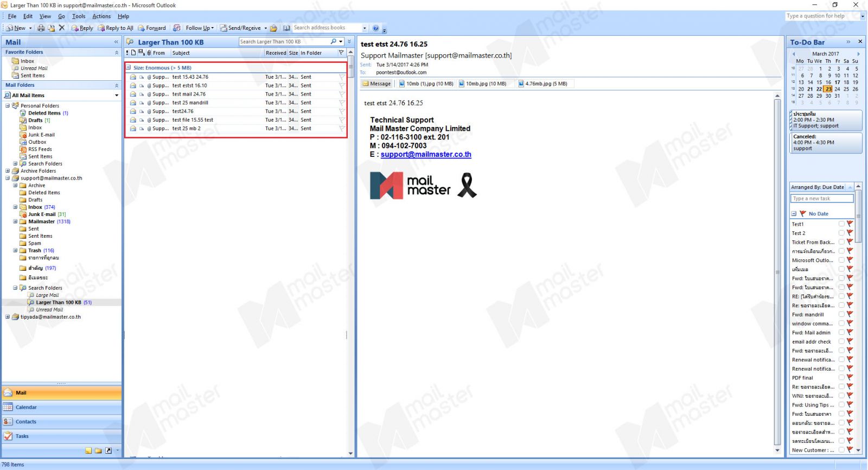Open the 10mb (1).jpg attachment

[426, 84]
